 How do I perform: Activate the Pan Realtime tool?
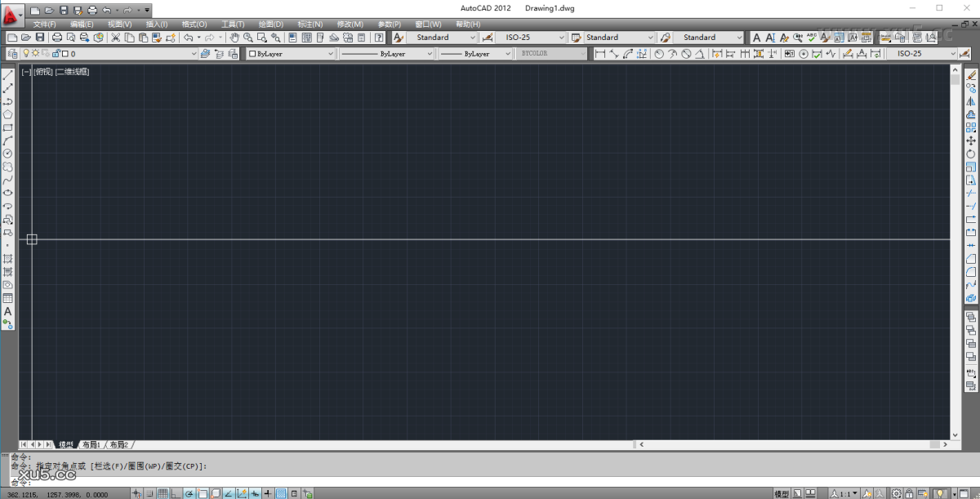tap(234, 38)
